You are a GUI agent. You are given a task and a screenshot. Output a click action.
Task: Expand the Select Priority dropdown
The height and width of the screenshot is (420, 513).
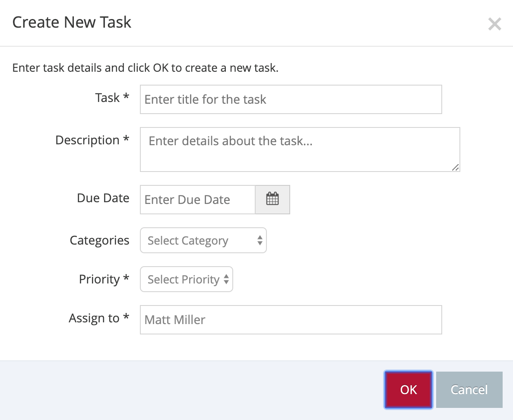pyautogui.click(x=187, y=280)
